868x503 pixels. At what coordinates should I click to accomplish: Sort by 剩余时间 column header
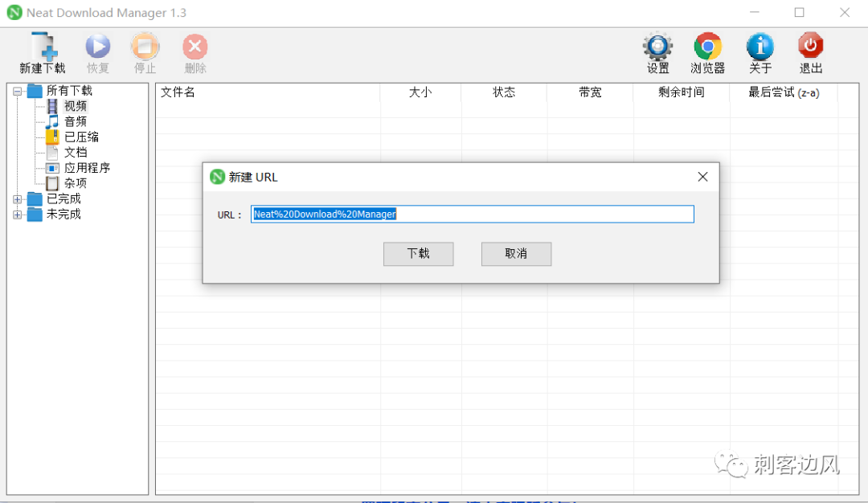coord(682,92)
